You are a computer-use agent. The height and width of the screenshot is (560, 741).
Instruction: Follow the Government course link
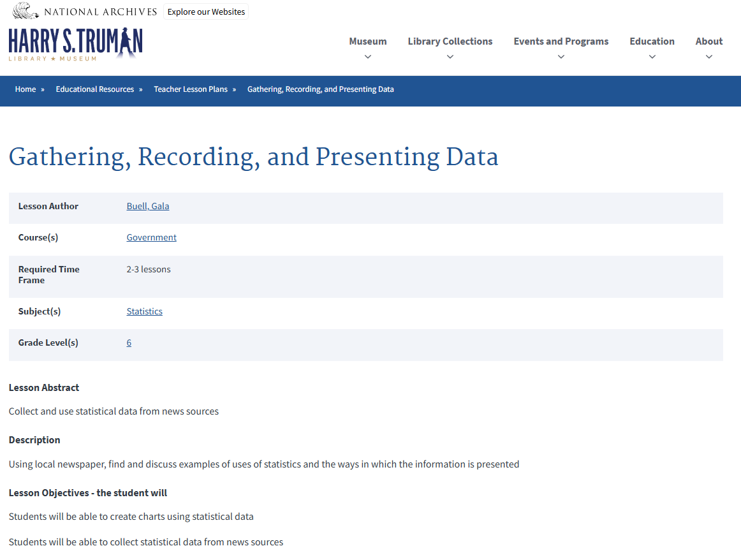(x=151, y=237)
